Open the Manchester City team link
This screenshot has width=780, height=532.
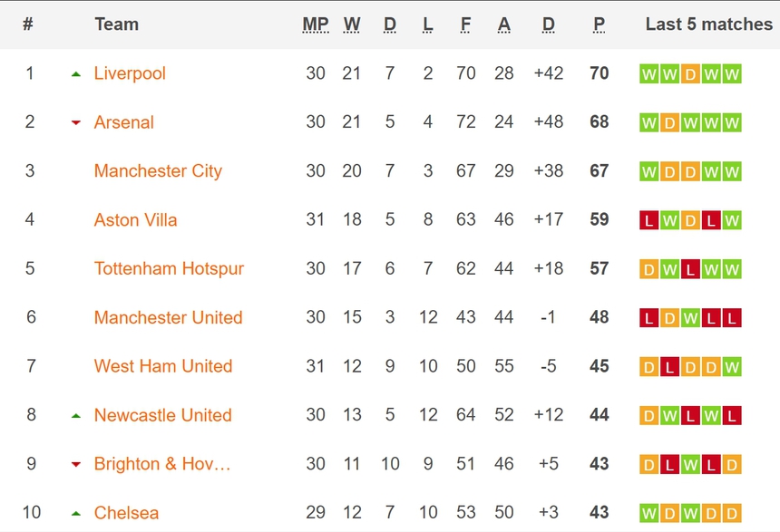[158, 171]
